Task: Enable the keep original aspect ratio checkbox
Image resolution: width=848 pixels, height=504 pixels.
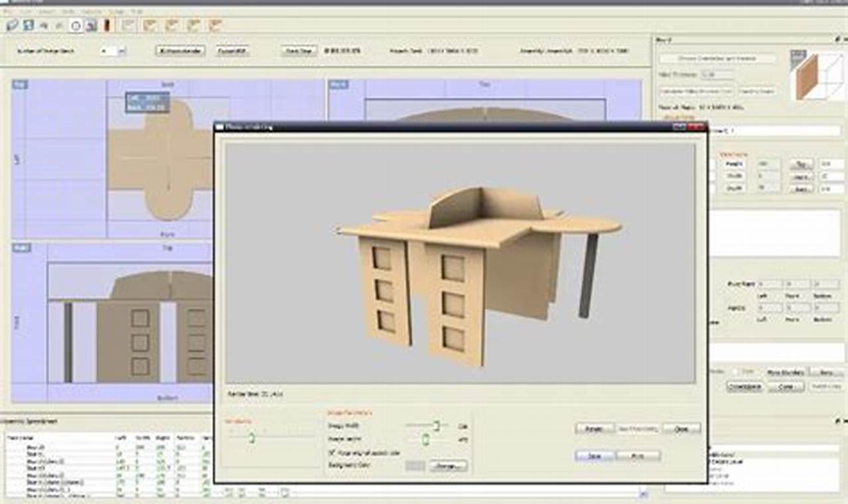Action: 331,453
